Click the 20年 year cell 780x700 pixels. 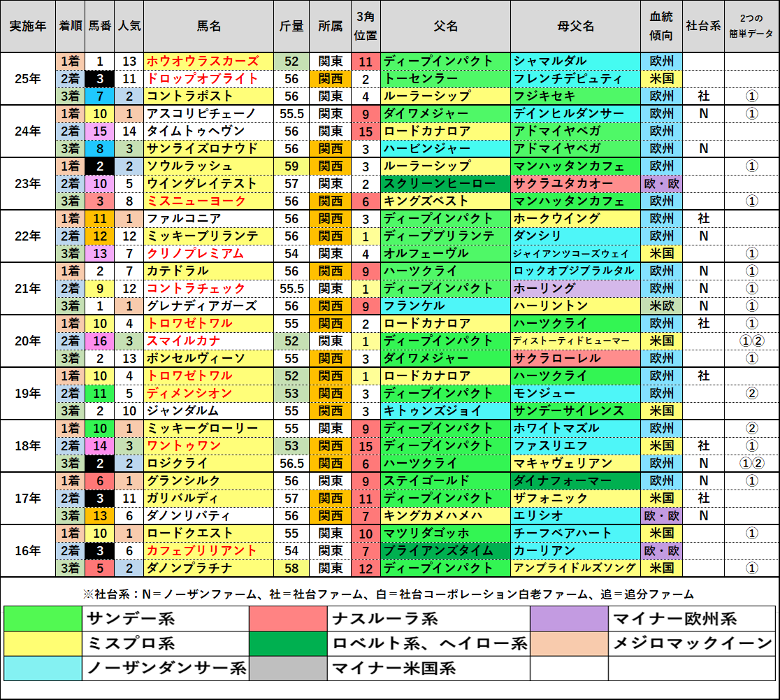[x=28, y=341]
